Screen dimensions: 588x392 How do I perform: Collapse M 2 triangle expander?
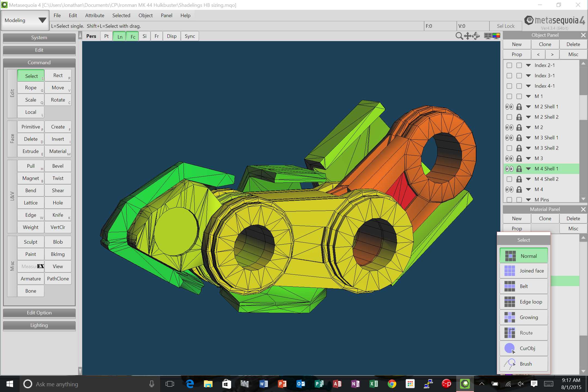(528, 127)
